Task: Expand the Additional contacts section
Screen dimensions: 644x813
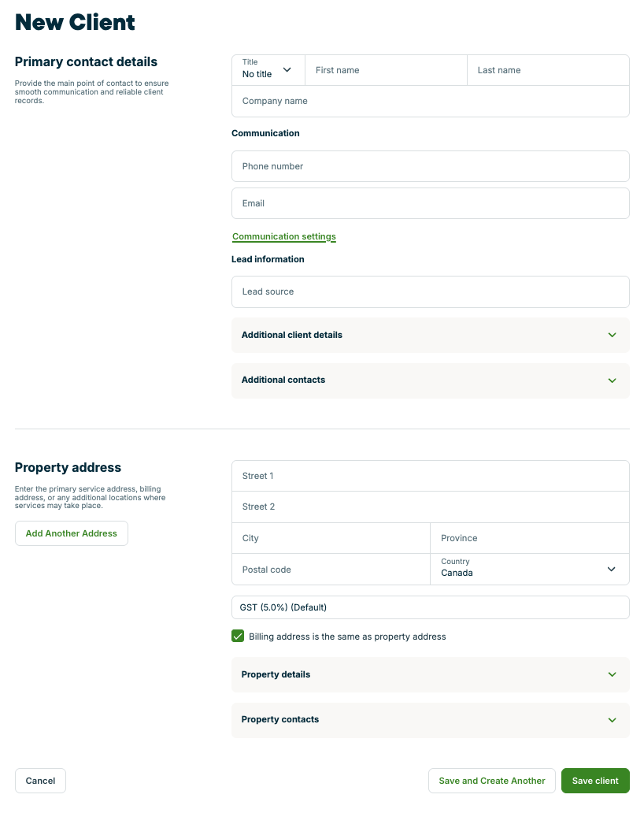Action: tap(430, 381)
